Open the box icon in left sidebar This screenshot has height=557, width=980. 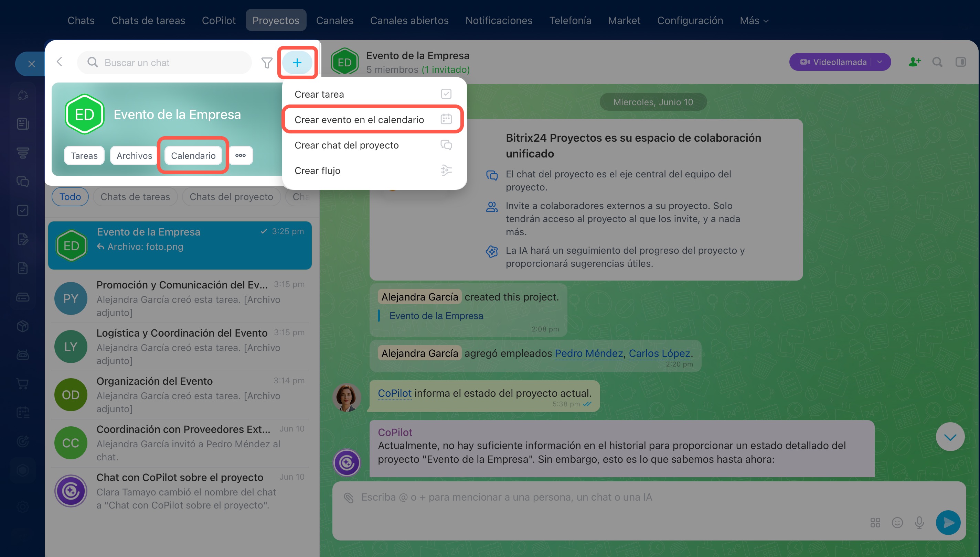click(x=23, y=326)
